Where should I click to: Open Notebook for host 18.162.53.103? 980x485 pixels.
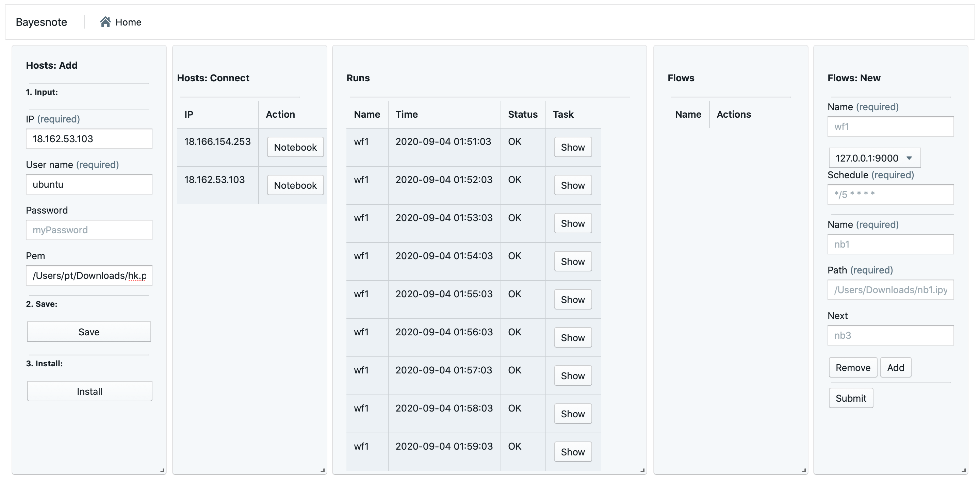coord(295,185)
